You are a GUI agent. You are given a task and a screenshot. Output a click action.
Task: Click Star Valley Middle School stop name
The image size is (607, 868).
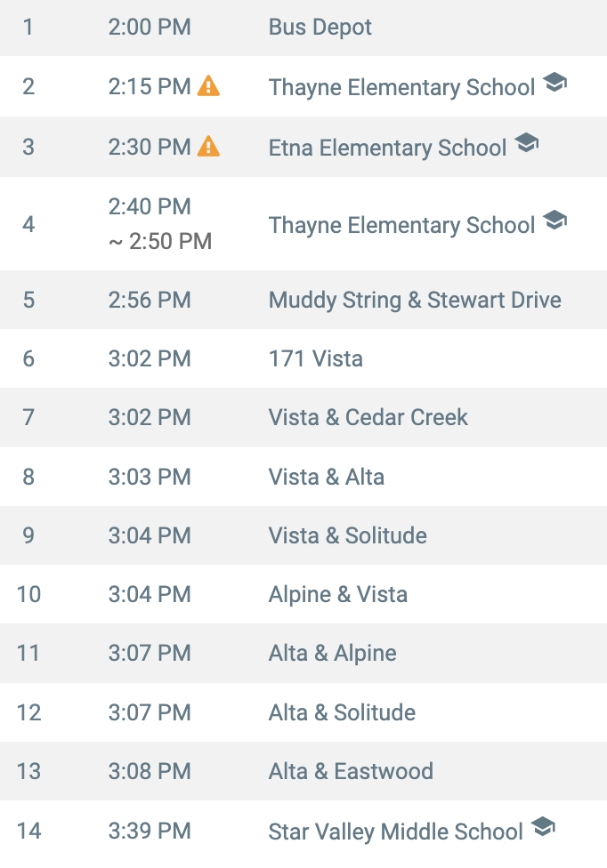tap(395, 832)
